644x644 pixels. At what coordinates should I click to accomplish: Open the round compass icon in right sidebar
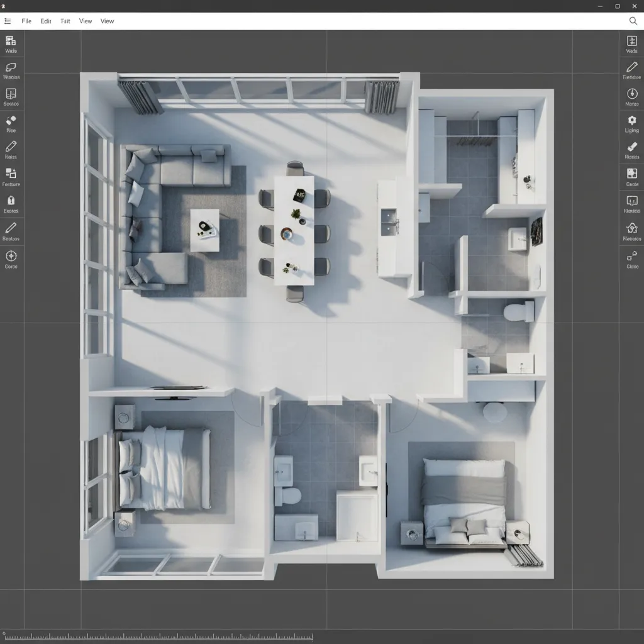[631, 97]
